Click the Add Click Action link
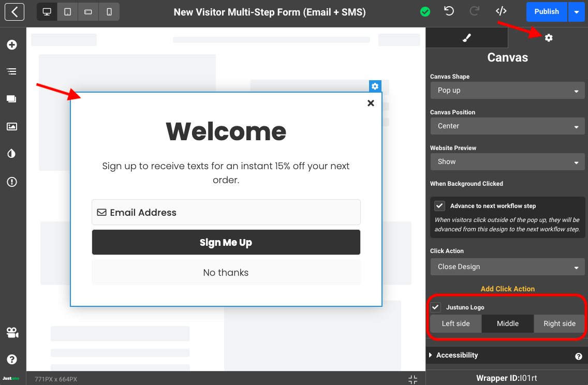 tap(507, 289)
